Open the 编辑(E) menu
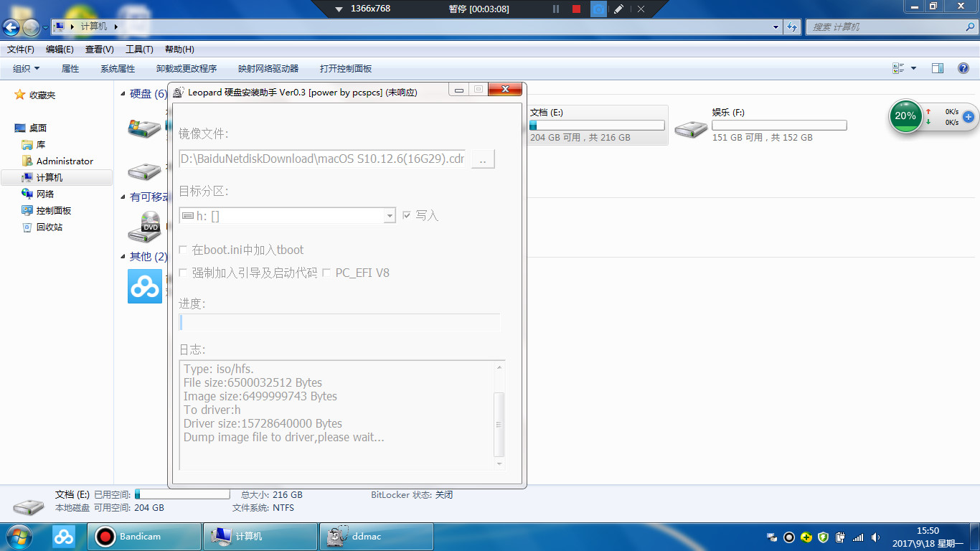This screenshot has height=551, width=980. pos(60,50)
